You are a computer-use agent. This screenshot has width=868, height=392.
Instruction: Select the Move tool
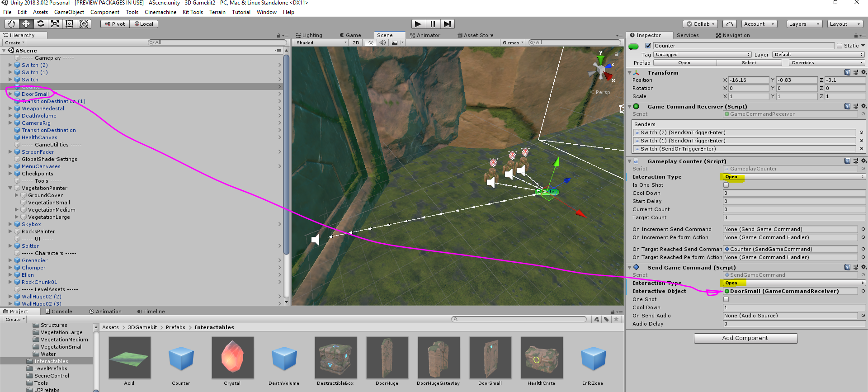click(x=26, y=24)
